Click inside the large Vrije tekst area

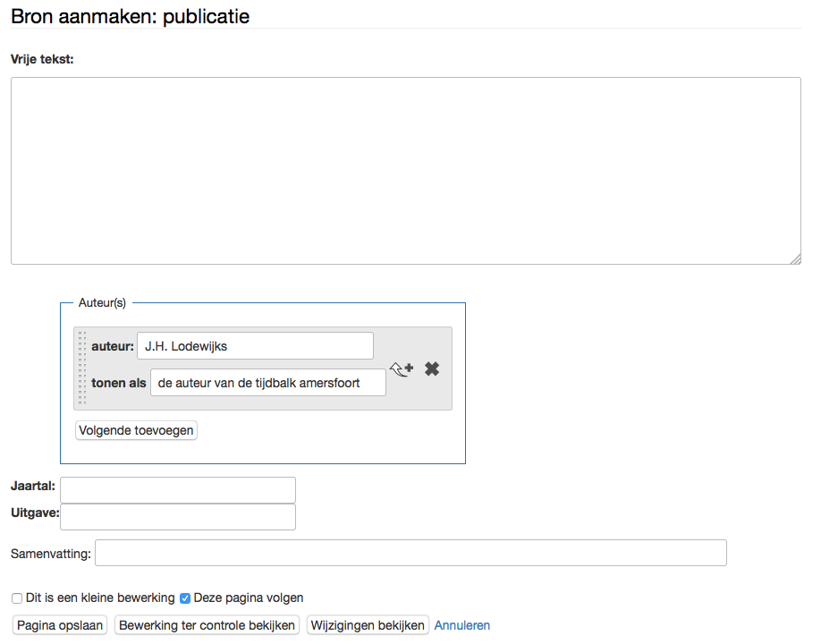pos(402,170)
